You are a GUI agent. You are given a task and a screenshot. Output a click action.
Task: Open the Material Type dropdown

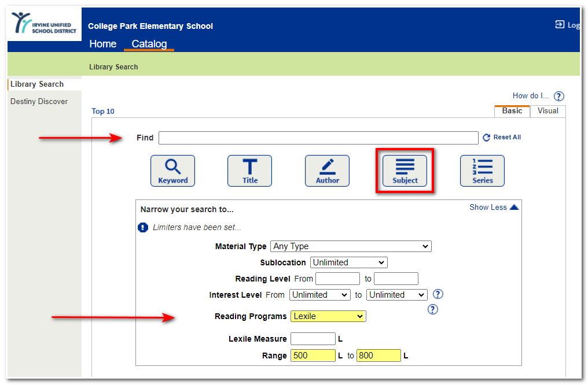(x=351, y=246)
